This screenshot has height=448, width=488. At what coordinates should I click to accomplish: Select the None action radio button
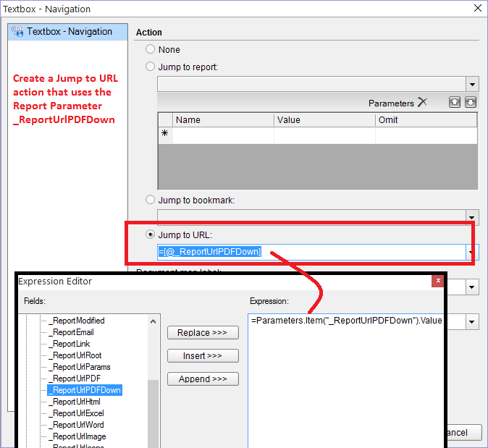150,49
